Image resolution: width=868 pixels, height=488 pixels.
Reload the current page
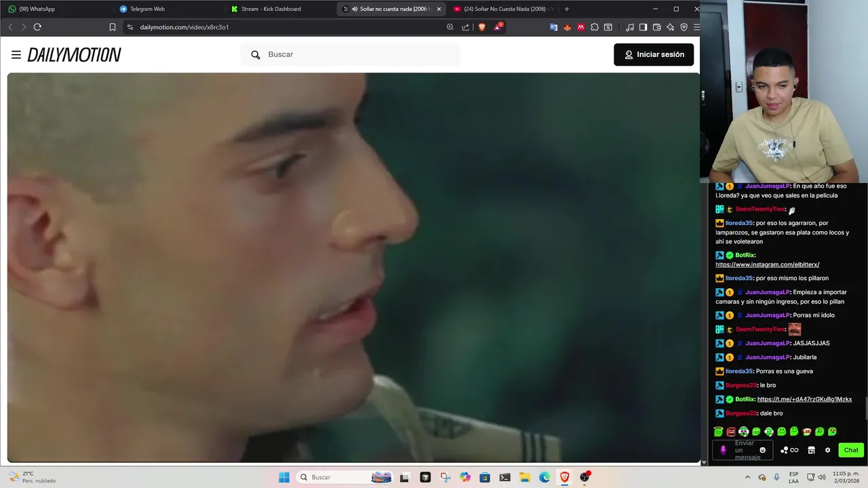coord(37,27)
